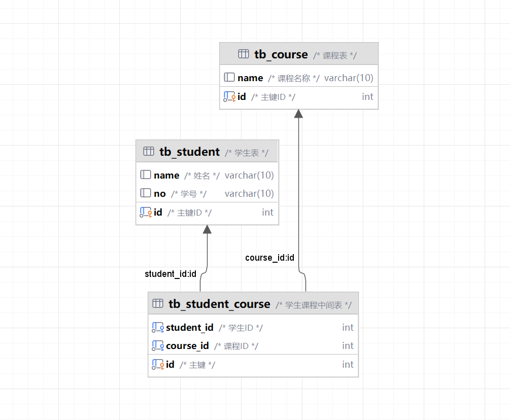
Task: Click the student_id:id relation label
Action: 171,274
